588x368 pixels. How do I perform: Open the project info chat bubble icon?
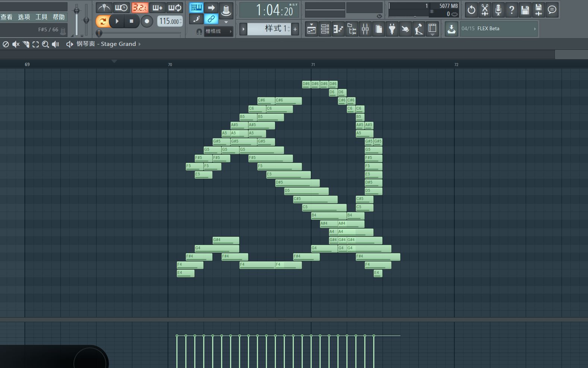pos(552,10)
